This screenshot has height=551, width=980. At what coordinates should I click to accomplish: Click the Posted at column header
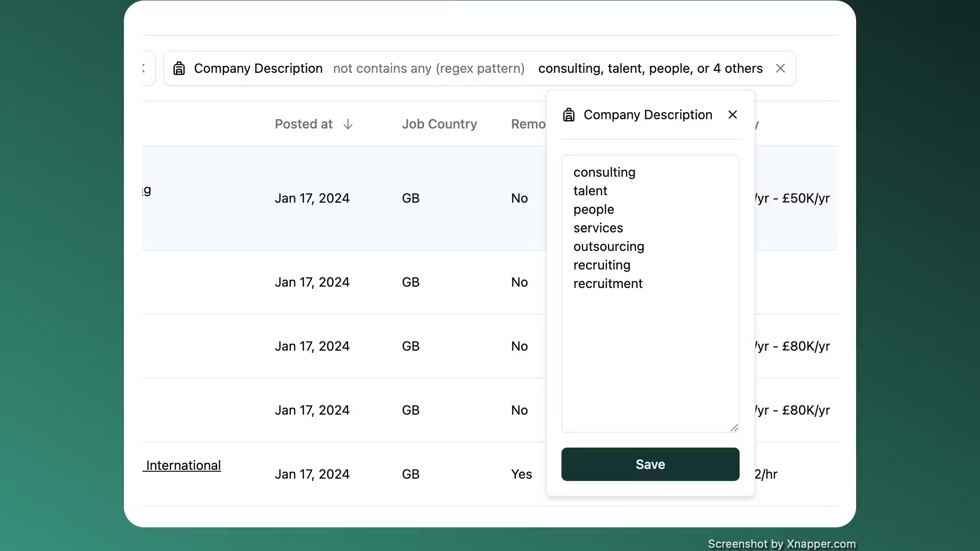[303, 124]
